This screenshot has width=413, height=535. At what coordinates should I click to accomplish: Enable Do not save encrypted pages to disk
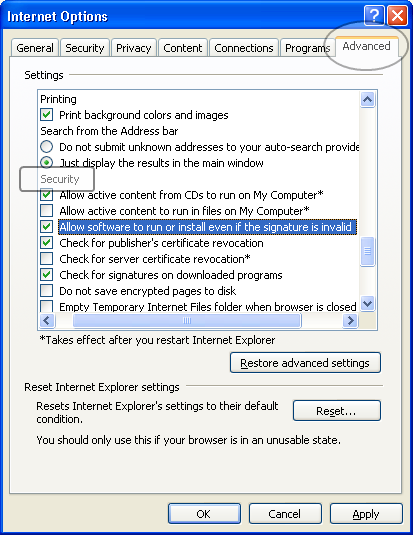pos(46,291)
